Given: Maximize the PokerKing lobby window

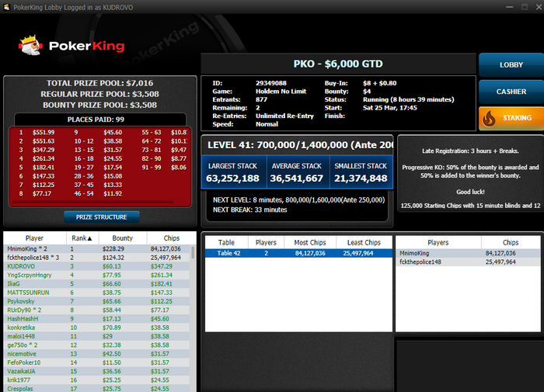Looking at the screenshot, I should coord(525,7).
